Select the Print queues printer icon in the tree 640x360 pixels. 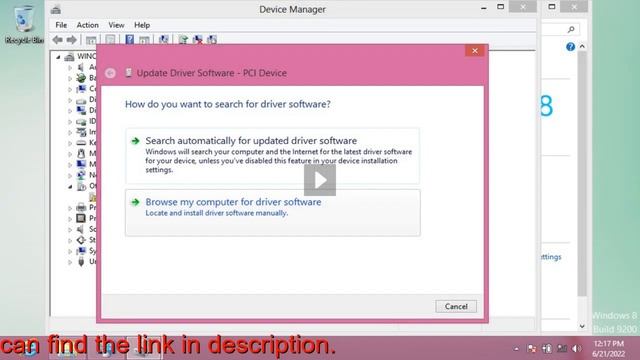pos(81,207)
